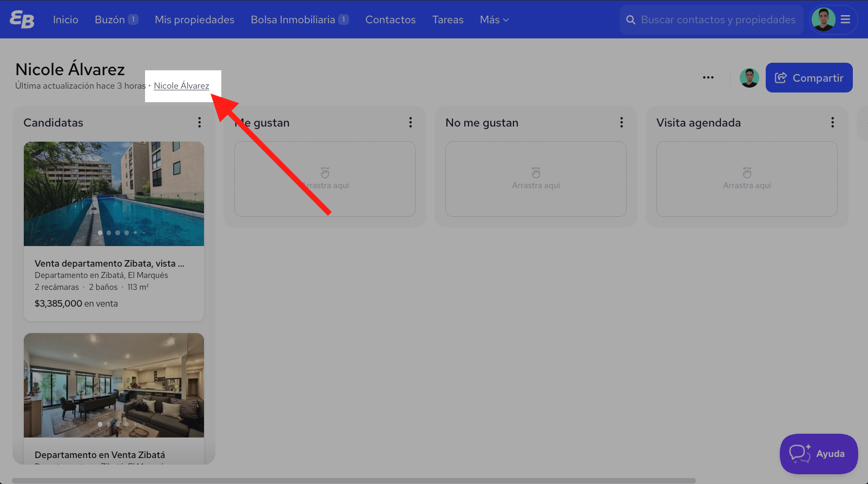Click the Candidatas column title
The height and width of the screenshot is (484, 868).
coord(53,123)
